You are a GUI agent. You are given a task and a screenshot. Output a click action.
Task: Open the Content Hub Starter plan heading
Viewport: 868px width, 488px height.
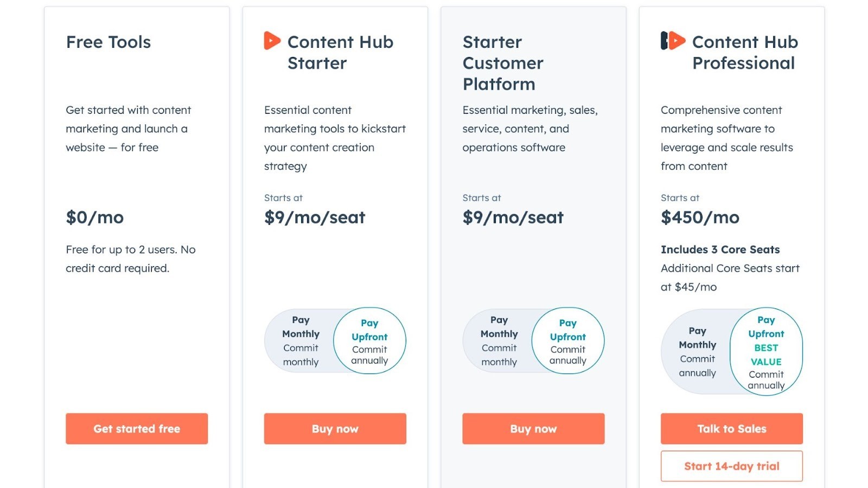(340, 52)
